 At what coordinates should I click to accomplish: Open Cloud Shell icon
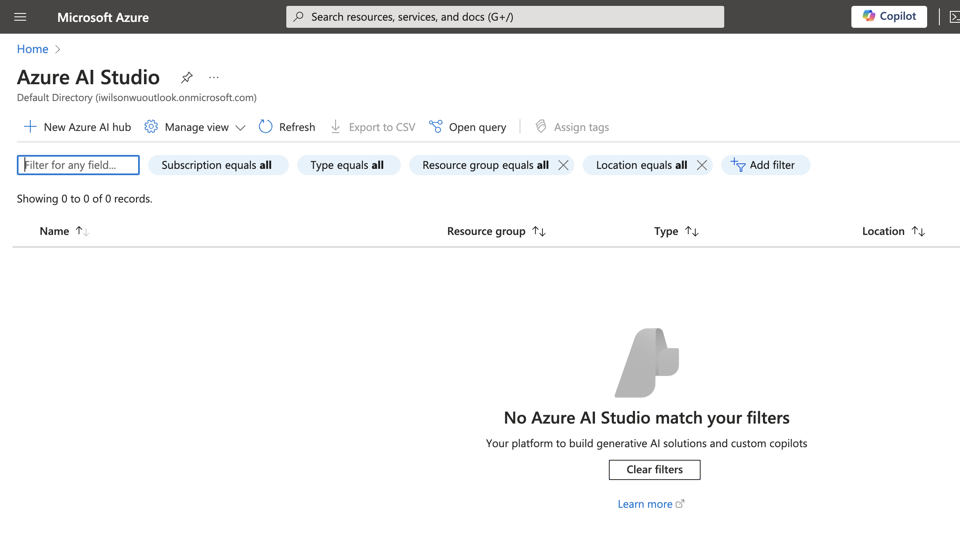[x=955, y=17]
